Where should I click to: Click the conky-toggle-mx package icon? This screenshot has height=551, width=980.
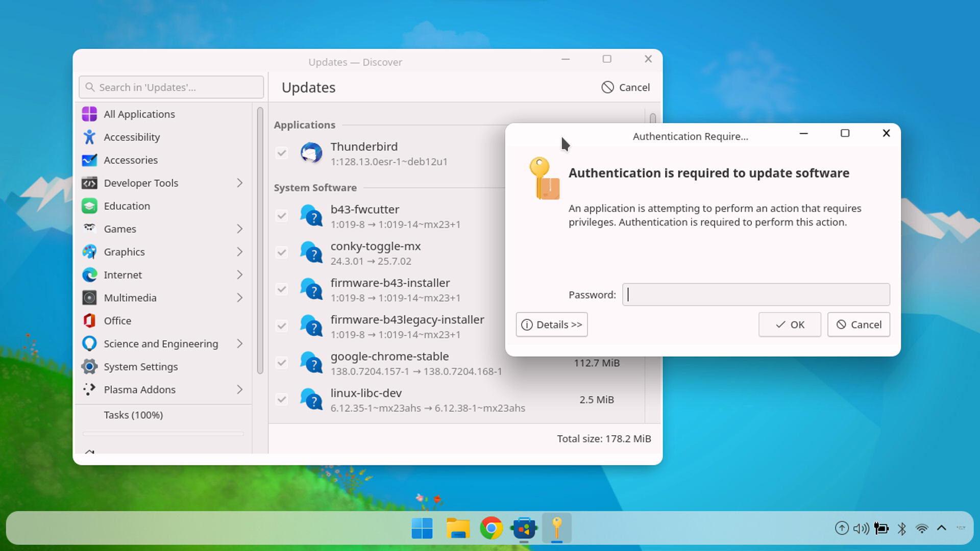tap(311, 253)
